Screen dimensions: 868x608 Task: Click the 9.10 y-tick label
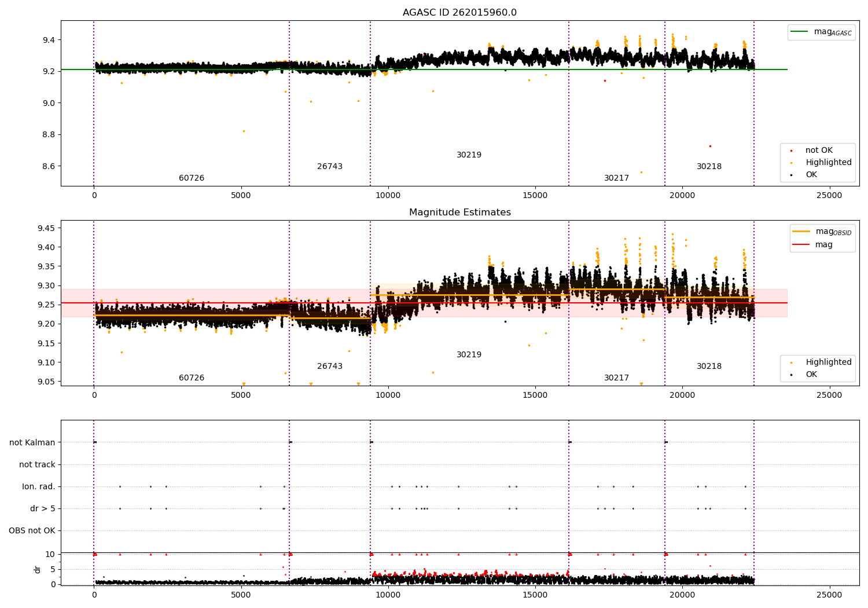pos(47,362)
